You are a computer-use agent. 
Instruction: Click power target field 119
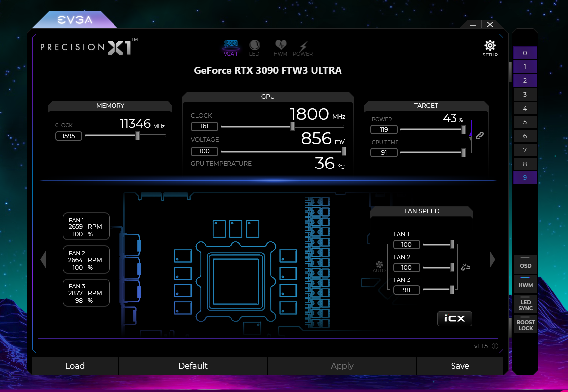(384, 130)
